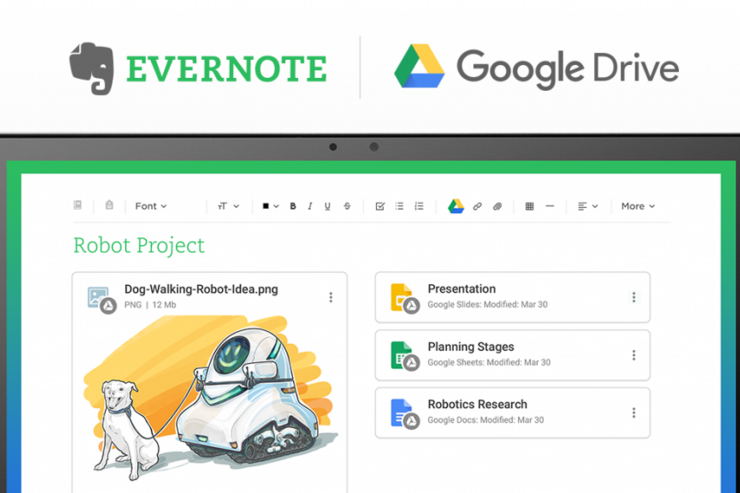This screenshot has width=740, height=493.
Task: Open the More dropdown menu
Action: (638, 206)
